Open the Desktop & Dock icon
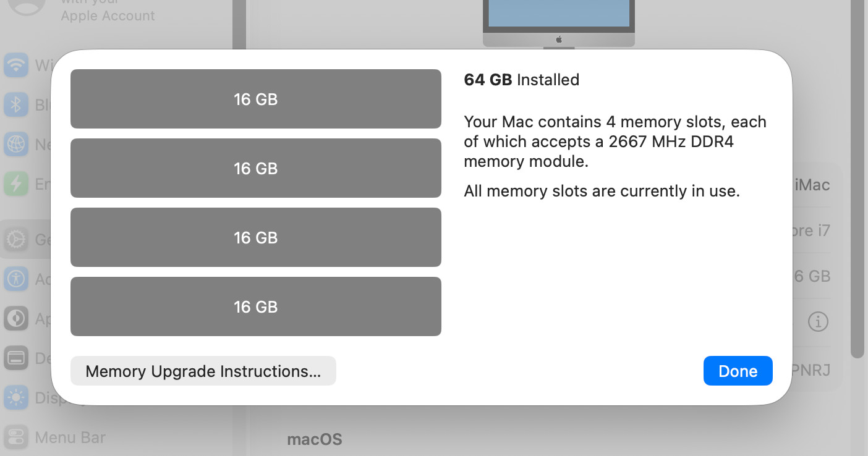Viewport: 868px width, 456px height. pyautogui.click(x=17, y=358)
